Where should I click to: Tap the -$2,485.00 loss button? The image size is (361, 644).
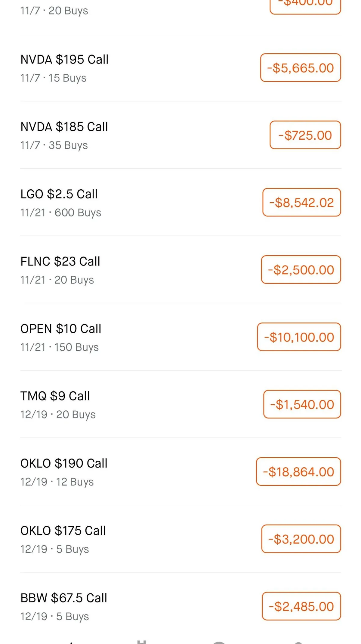[x=301, y=606]
